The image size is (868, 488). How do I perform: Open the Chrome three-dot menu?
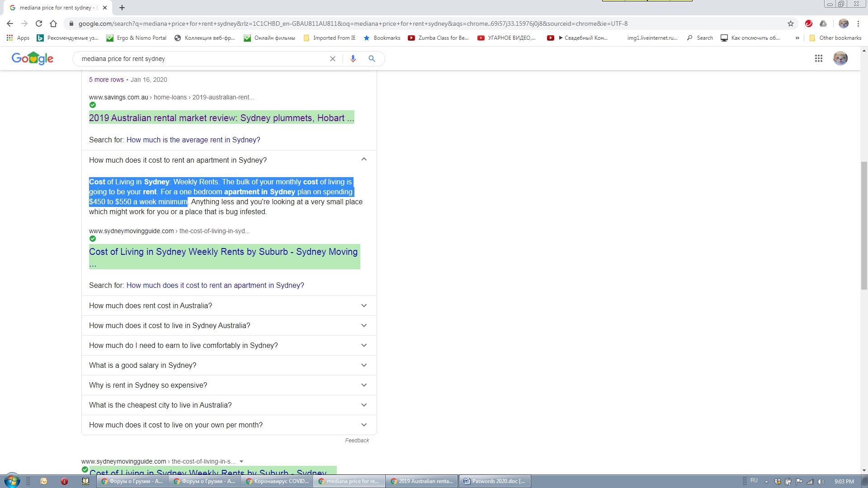(858, 23)
